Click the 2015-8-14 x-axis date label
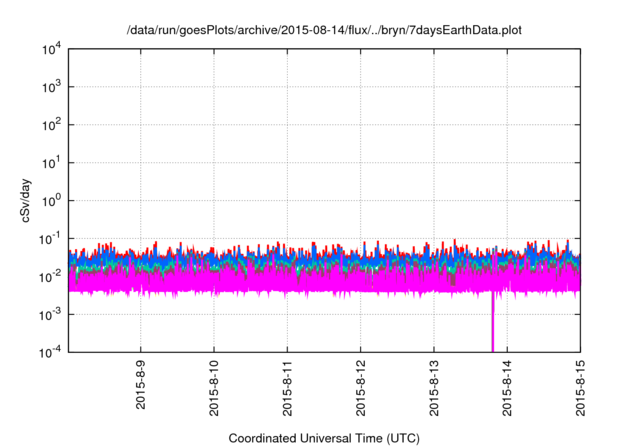Image resolution: width=640 pixels, height=448 pixels. click(x=507, y=388)
